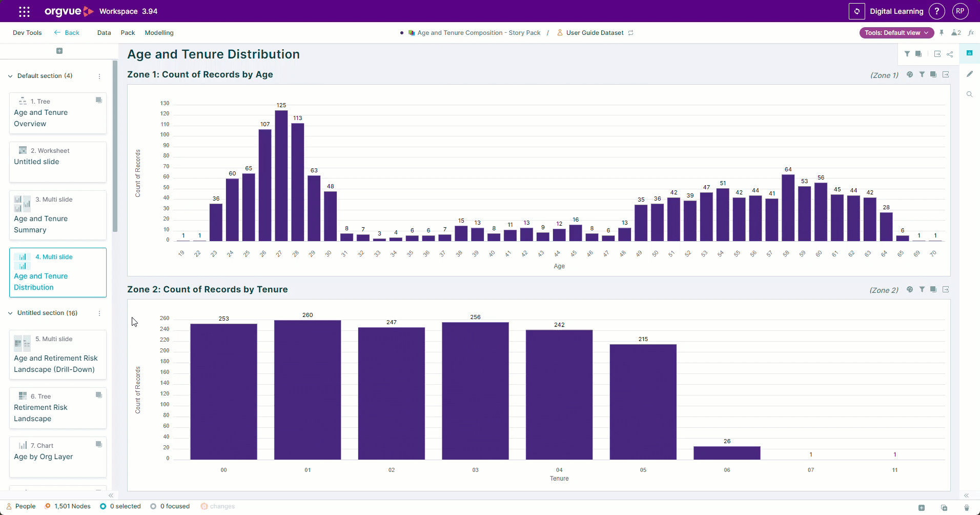Click the 0 selected status indicator

pyautogui.click(x=120, y=506)
